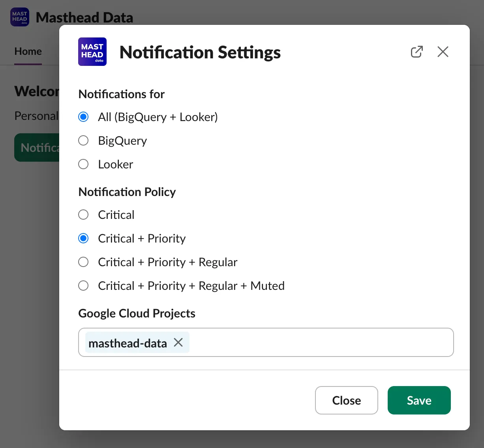Click the Masthead Data app title
This screenshot has width=484, height=448.
point(84,18)
